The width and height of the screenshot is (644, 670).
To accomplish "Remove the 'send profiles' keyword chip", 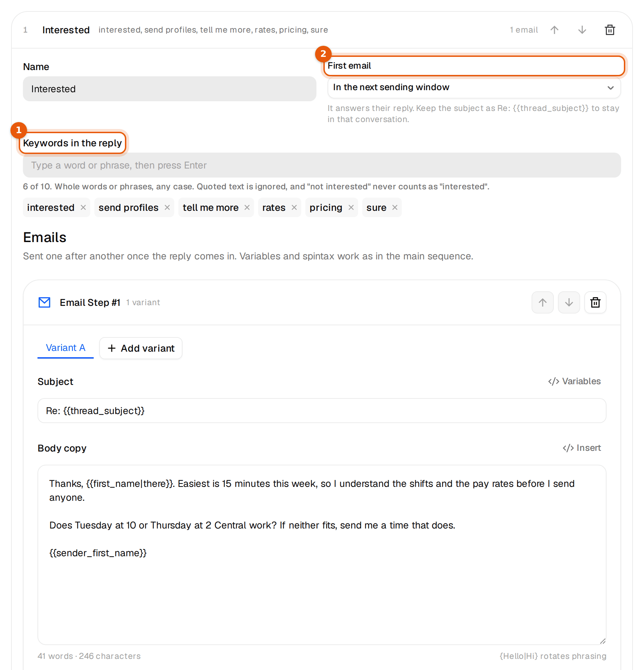I will [167, 207].
